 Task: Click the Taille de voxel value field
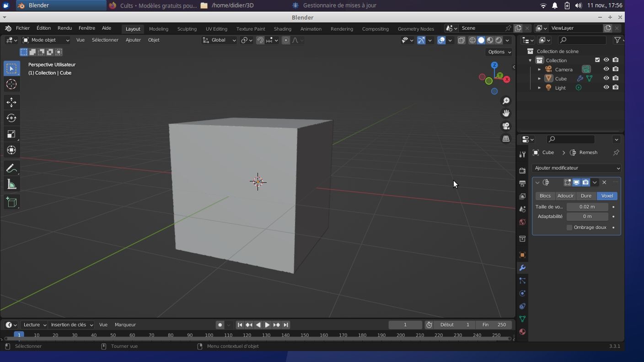click(x=587, y=207)
